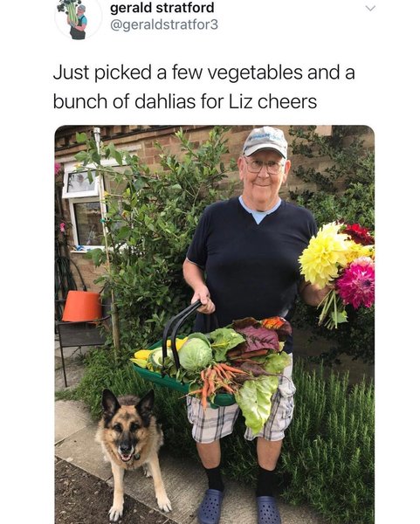
Task: Click the orange upturned bucket on the chair
Action: click(82, 306)
